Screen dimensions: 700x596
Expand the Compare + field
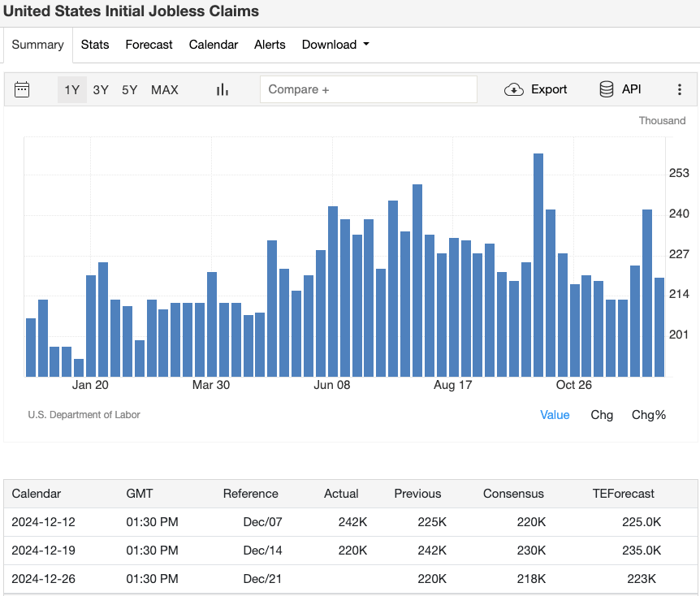coord(368,89)
